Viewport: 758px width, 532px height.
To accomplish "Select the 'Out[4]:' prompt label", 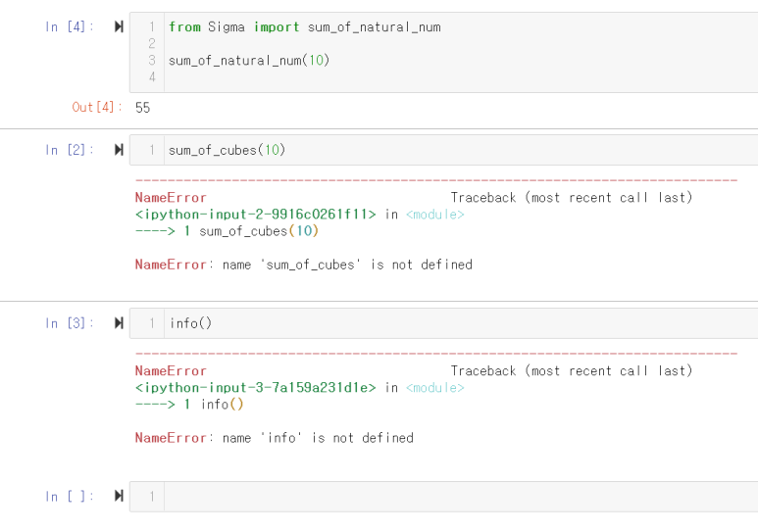I will click(x=97, y=107).
